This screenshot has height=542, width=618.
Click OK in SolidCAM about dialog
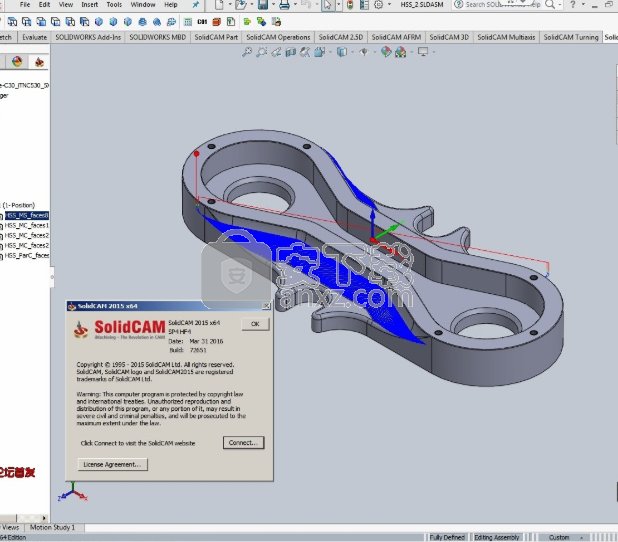(x=255, y=324)
